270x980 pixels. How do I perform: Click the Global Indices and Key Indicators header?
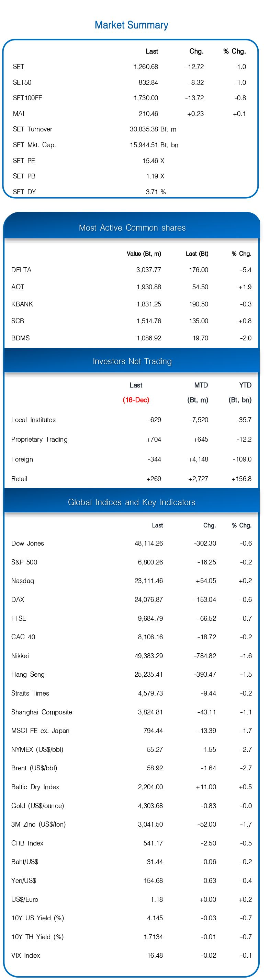[x=131, y=502]
